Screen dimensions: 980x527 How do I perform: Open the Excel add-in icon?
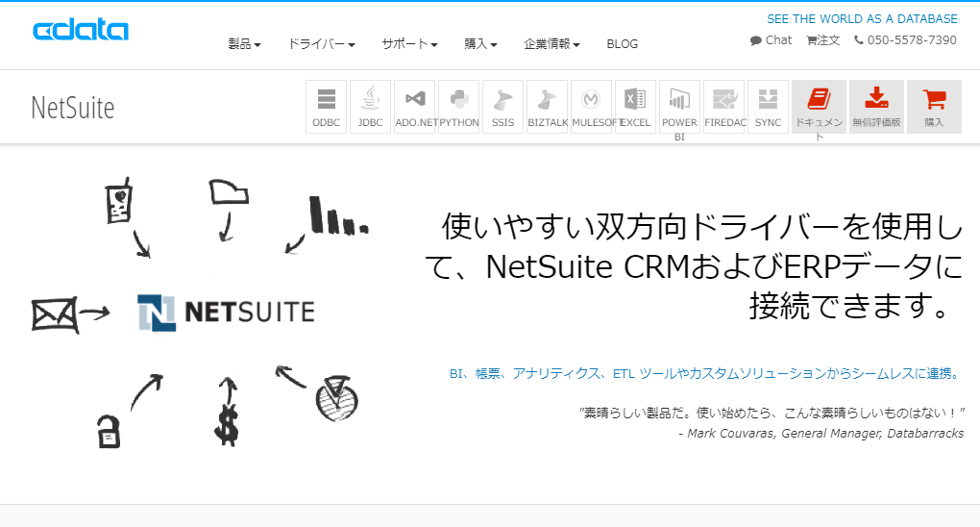[636, 107]
